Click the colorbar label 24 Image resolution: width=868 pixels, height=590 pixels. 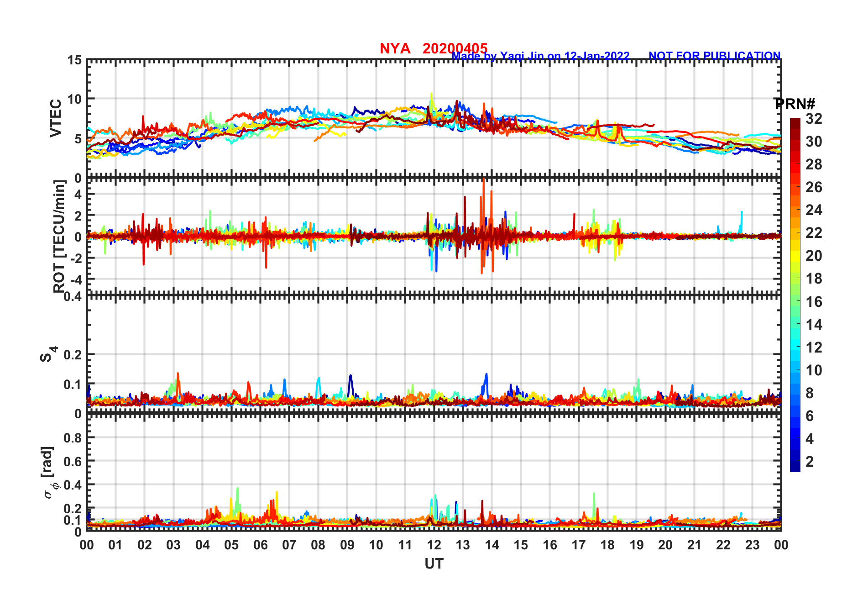(814, 210)
